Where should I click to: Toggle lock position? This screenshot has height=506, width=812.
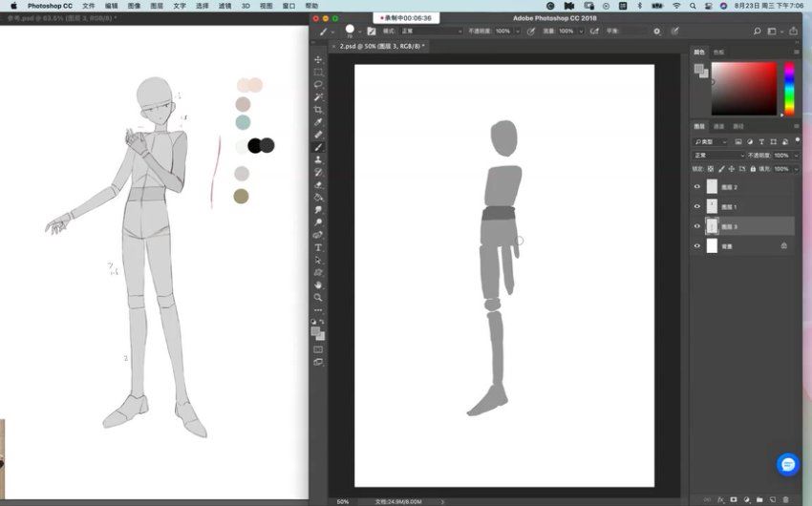click(731, 169)
